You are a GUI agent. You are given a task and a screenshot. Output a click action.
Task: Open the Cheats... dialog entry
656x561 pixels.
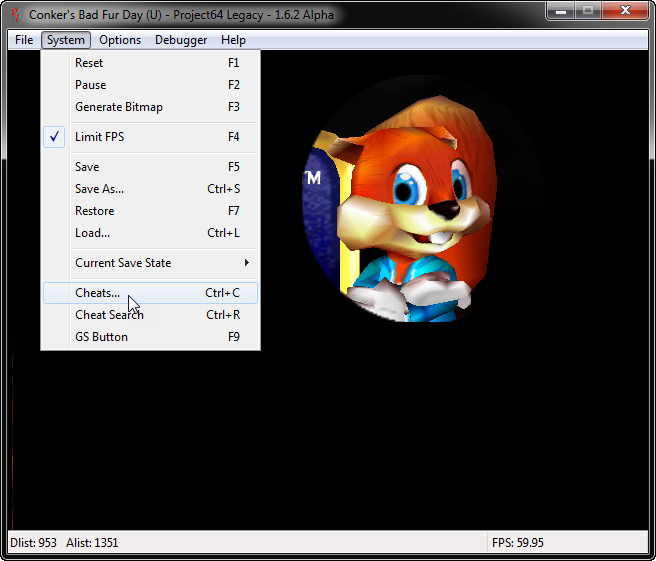coord(151,293)
